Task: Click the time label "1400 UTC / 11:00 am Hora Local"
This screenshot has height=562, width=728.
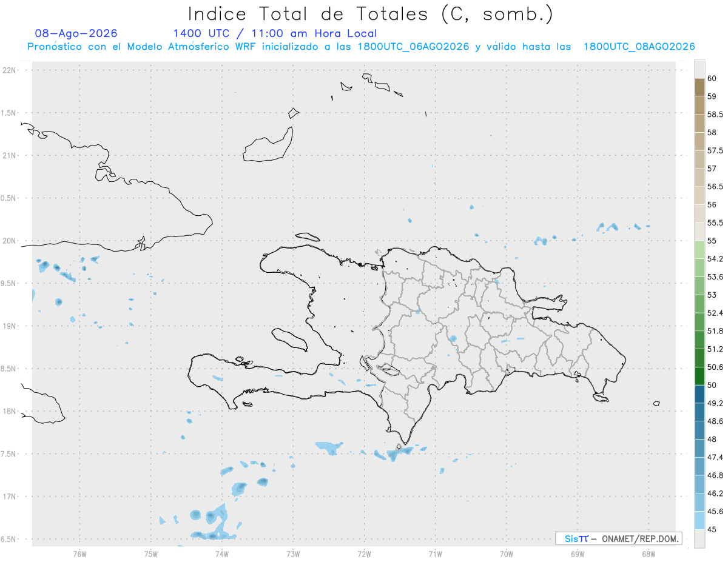Action: tap(275, 33)
